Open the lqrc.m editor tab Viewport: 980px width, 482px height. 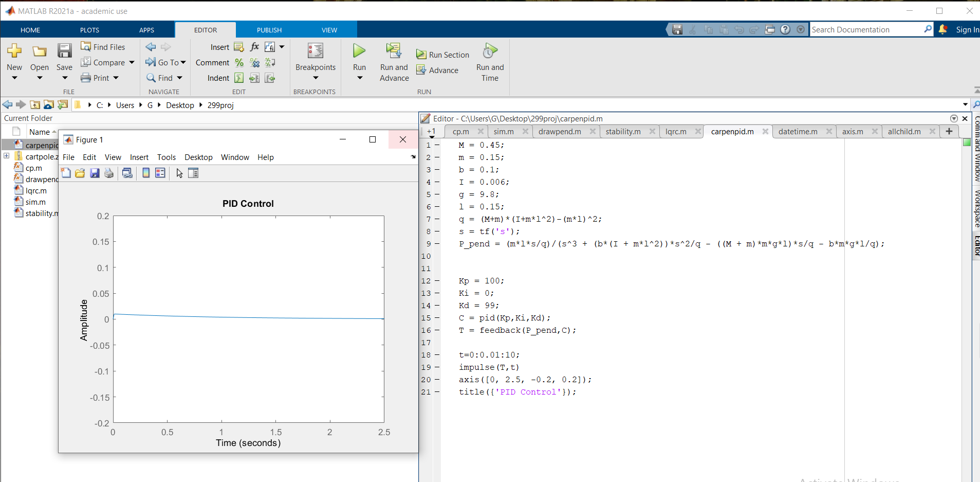pos(675,132)
